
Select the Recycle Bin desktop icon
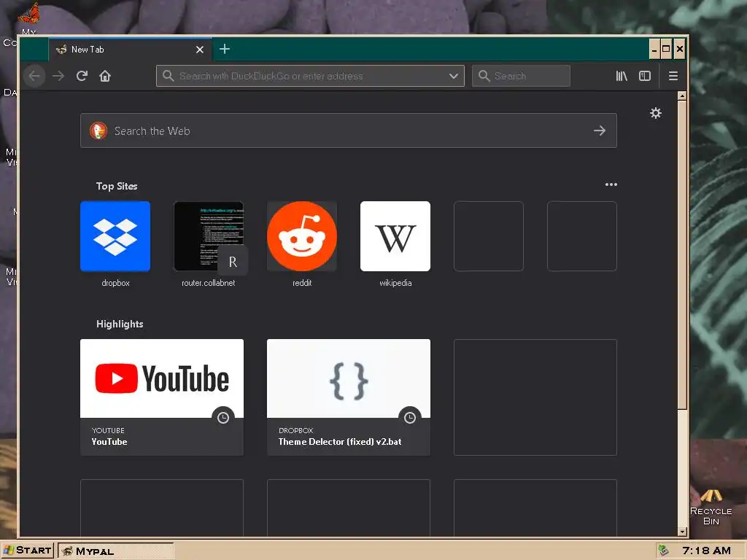[x=711, y=507]
